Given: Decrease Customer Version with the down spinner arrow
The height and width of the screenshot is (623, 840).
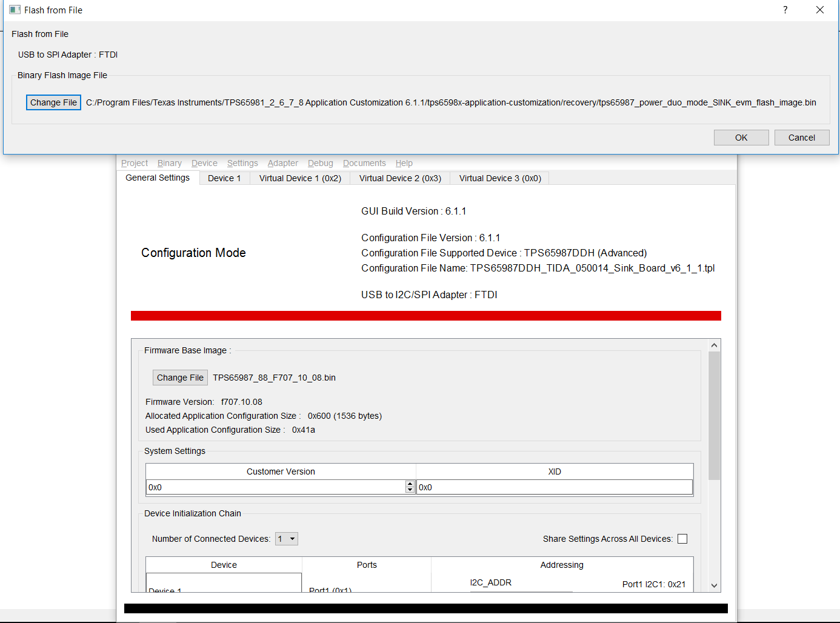Looking at the screenshot, I should tap(410, 490).
